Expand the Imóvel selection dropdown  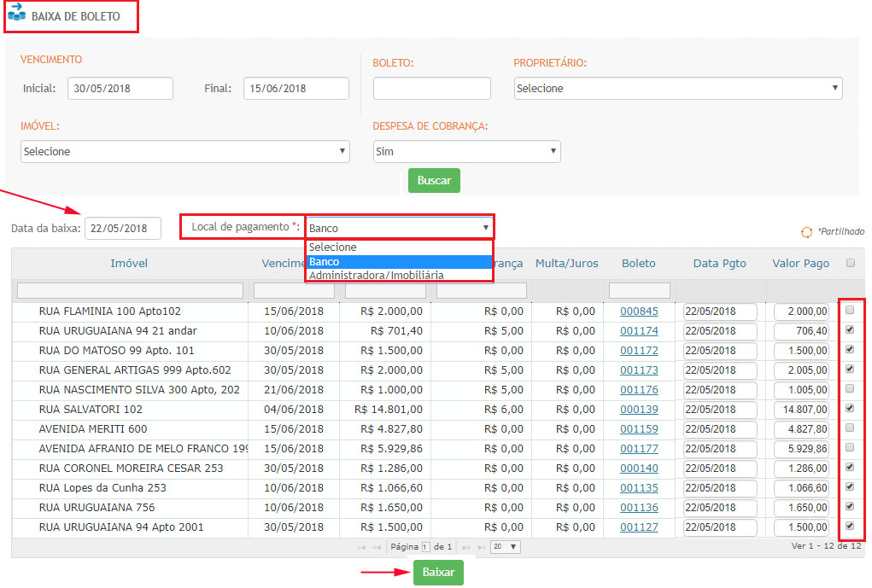tap(184, 151)
